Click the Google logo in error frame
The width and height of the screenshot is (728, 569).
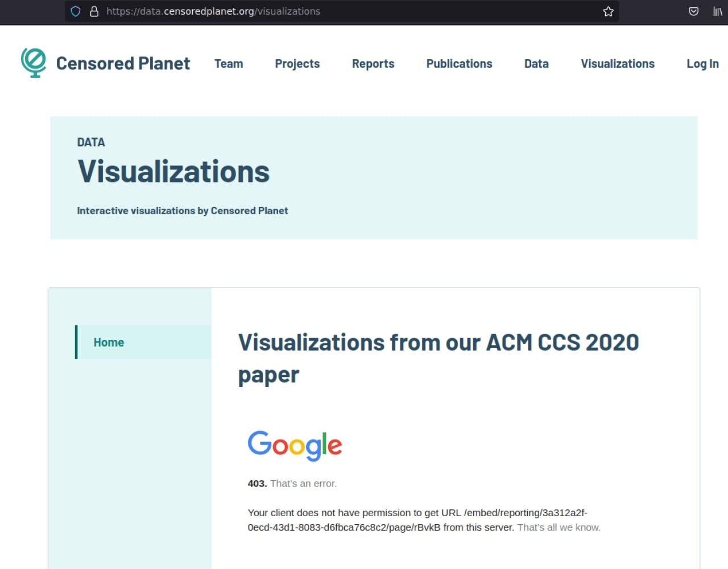pos(295,445)
